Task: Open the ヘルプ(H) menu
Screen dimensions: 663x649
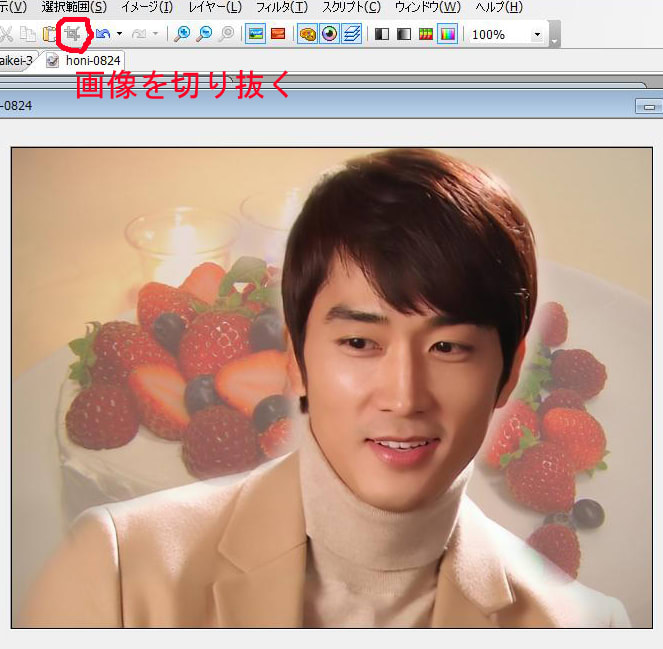Action: [x=499, y=7]
